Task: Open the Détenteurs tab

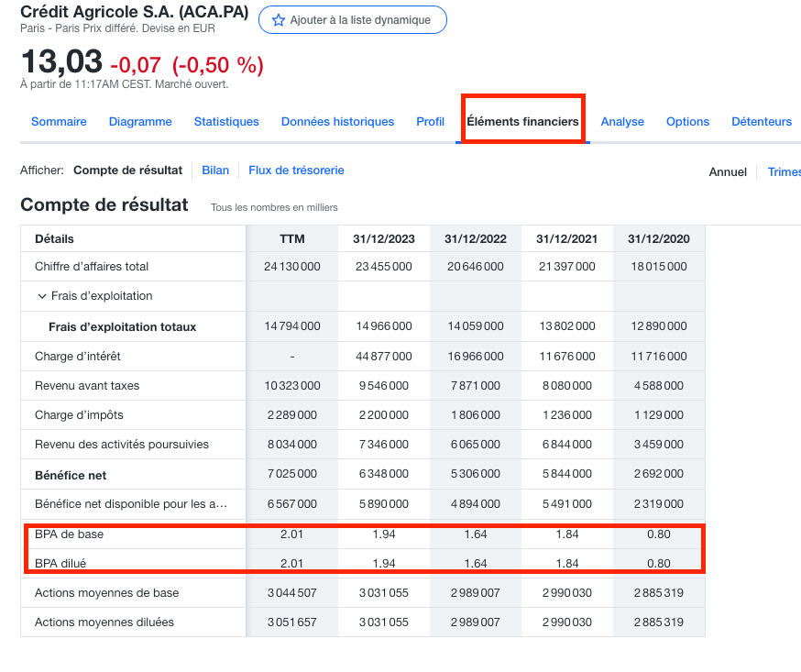Action: pos(761,122)
